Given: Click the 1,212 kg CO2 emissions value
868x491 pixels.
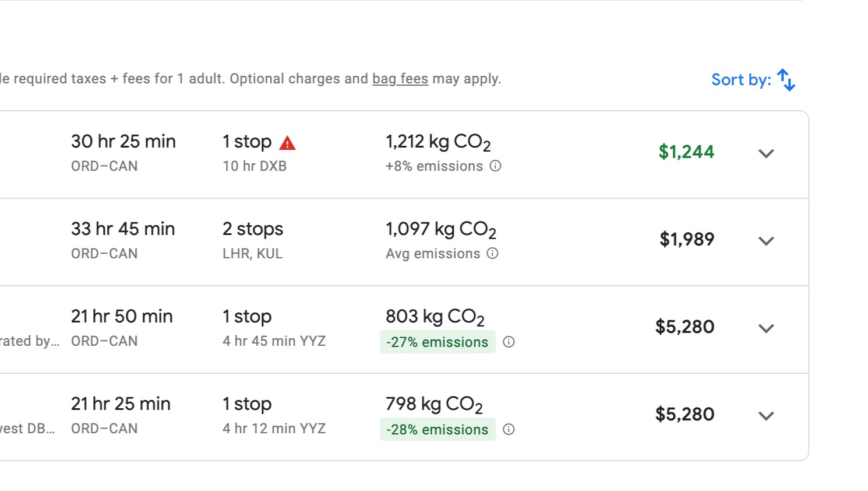Looking at the screenshot, I should tap(438, 142).
